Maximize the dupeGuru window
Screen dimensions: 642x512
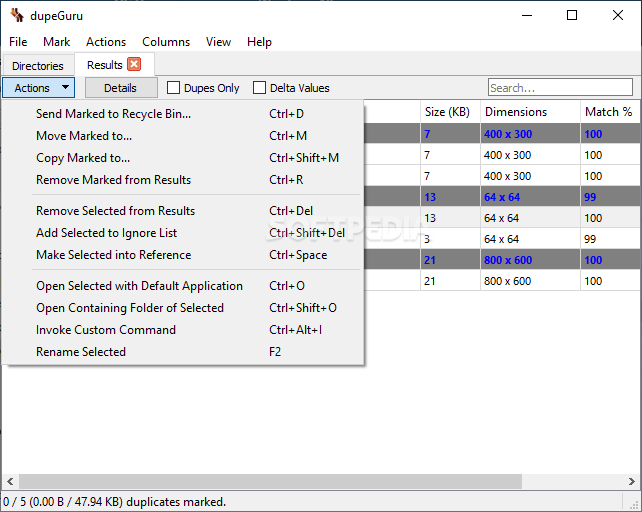click(x=572, y=16)
